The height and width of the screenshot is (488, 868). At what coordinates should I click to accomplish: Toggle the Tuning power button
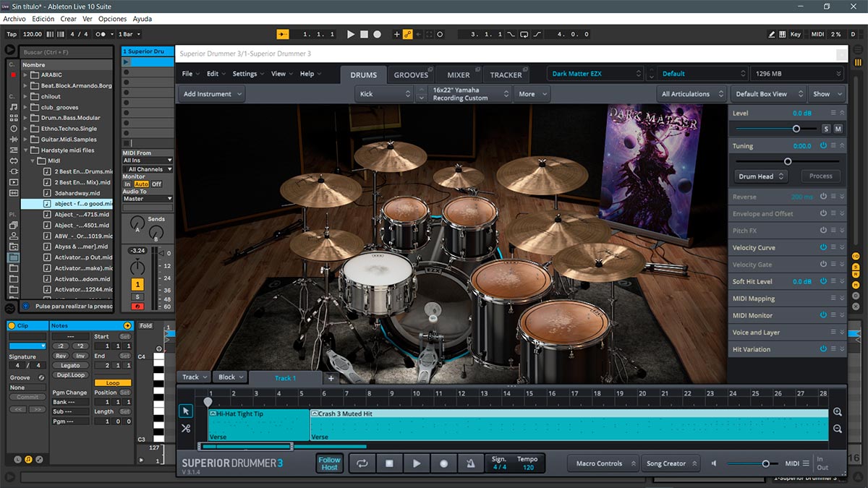tap(823, 145)
